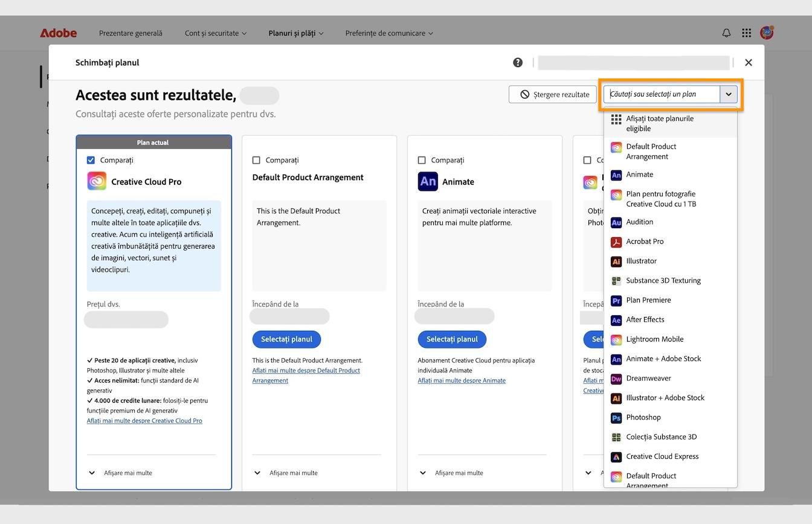
Task: Click the Prețul dvs. label
Action: click(103, 304)
